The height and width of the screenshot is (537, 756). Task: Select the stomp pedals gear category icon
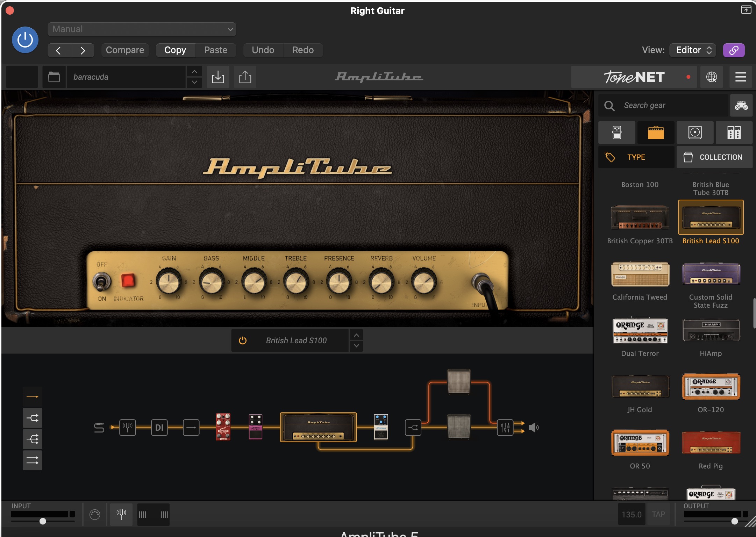pos(617,133)
